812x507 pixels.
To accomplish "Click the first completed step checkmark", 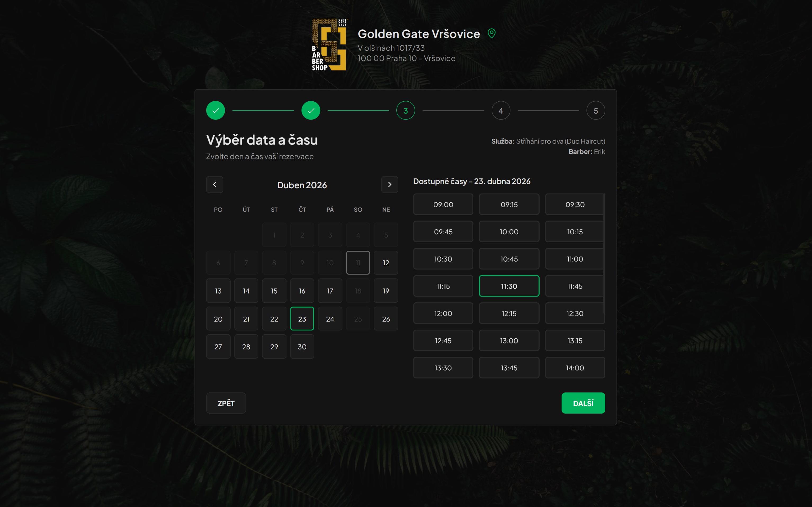I will point(216,110).
